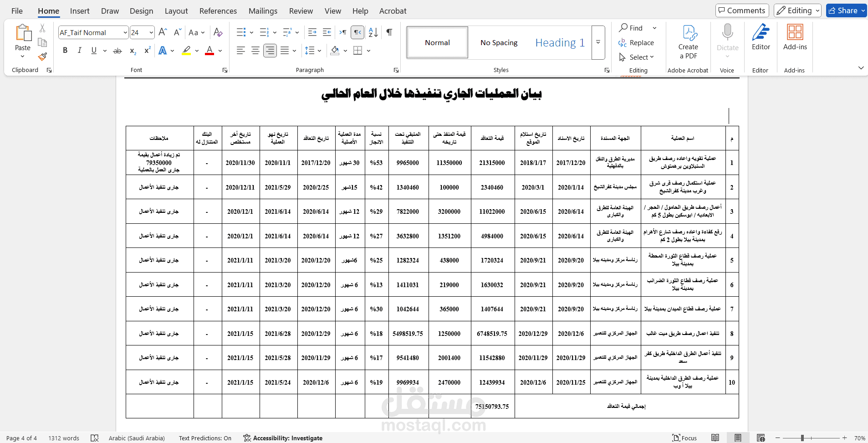Activate the Format Painter brush
Viewport: 868px width, 443px height.
pyautogui.click(x=42, y=57)
